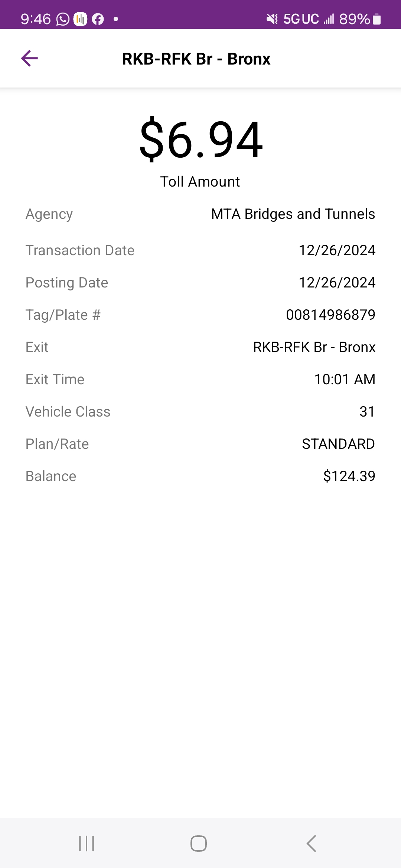Tap the status bar clock 9:46
Image resolution: width=401 pixels, height=868 pixels.
[x=36, y=19]
